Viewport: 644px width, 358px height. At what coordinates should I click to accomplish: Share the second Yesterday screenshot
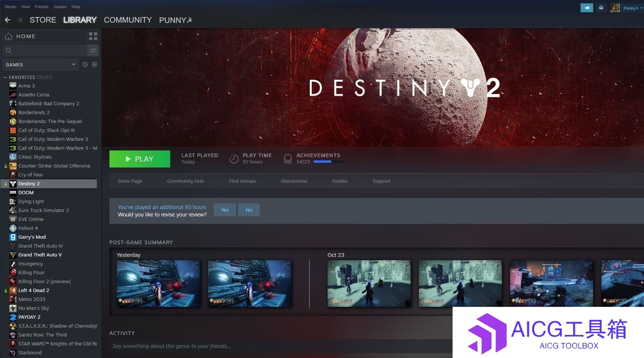pos(286,265)
